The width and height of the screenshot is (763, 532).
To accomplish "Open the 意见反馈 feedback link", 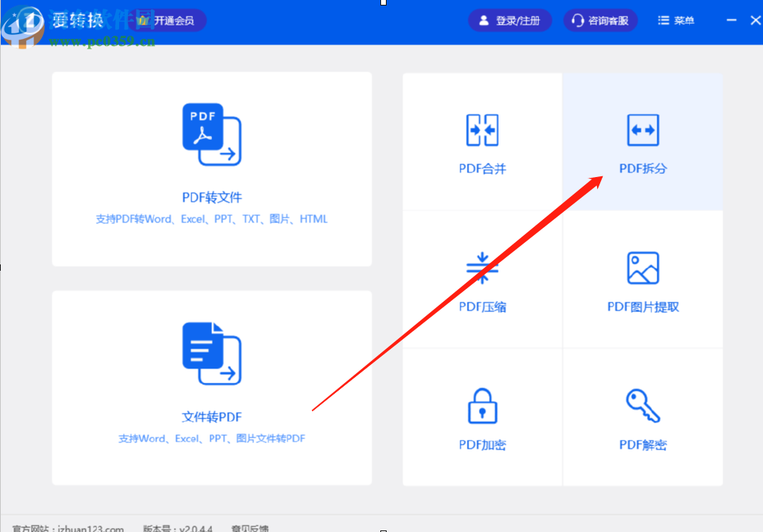I will point(252,526).
